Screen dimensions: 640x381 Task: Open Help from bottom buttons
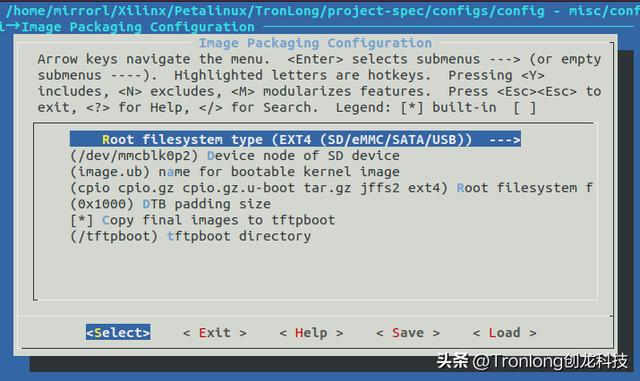311,333
